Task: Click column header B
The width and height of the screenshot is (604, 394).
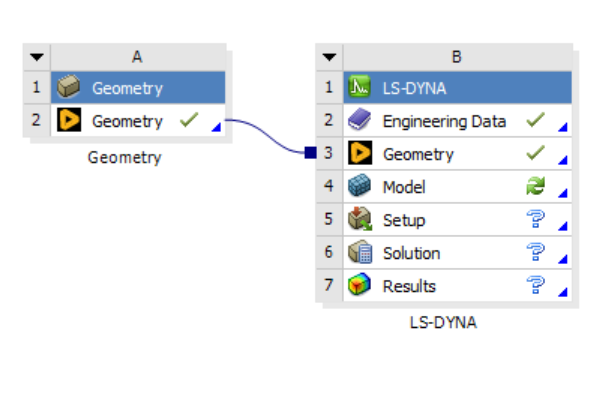Action: tap(458, 57)
